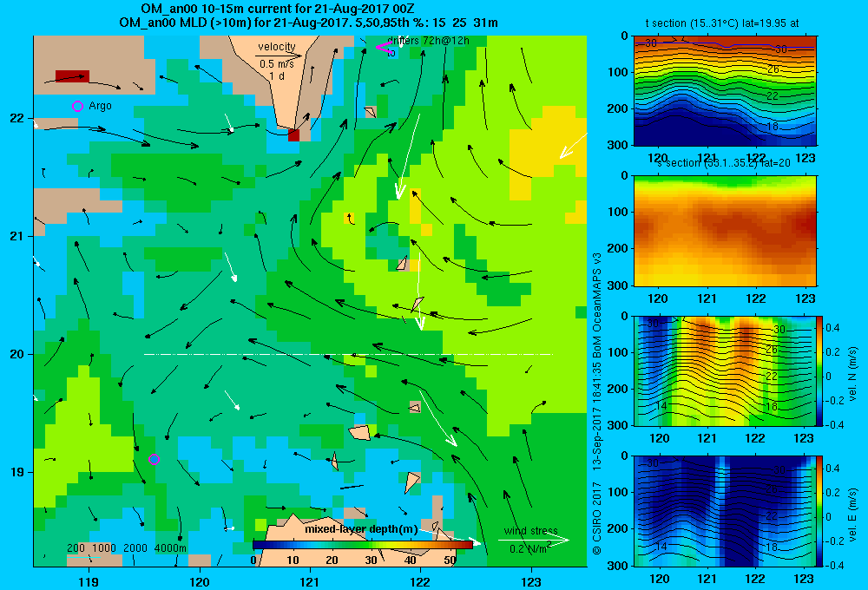Image resolution: width=868 pixels, height=590 pixels.
Task: Click latitude label 20 on main map
Action: pos(17,354)
